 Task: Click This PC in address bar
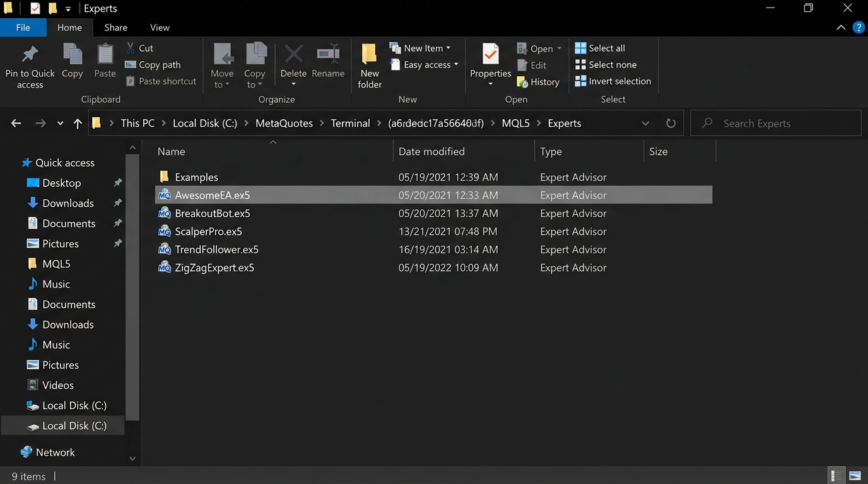pyautogui.click(x=138, y=123)
